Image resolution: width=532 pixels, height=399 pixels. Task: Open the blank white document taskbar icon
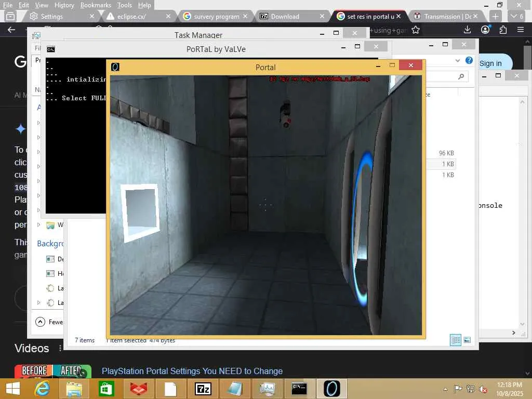[170, 389]
